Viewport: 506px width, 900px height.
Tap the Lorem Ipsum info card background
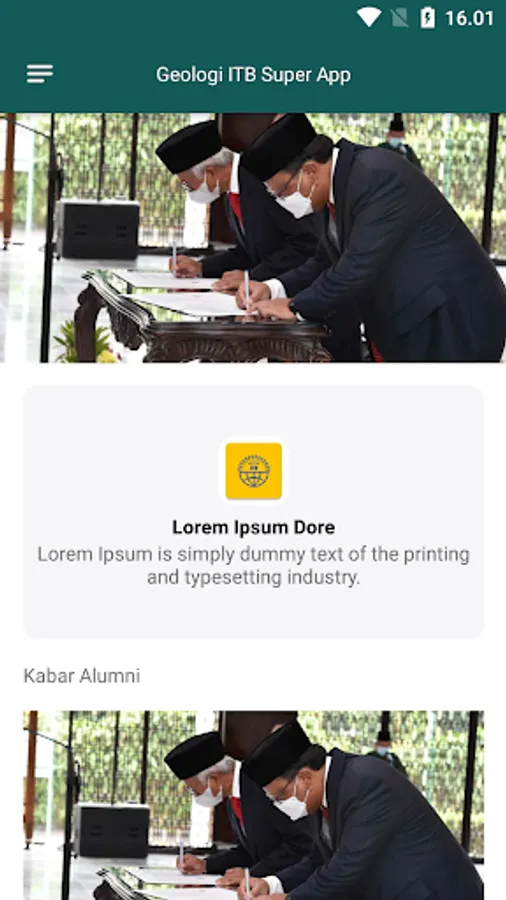[x=254, y=512]
